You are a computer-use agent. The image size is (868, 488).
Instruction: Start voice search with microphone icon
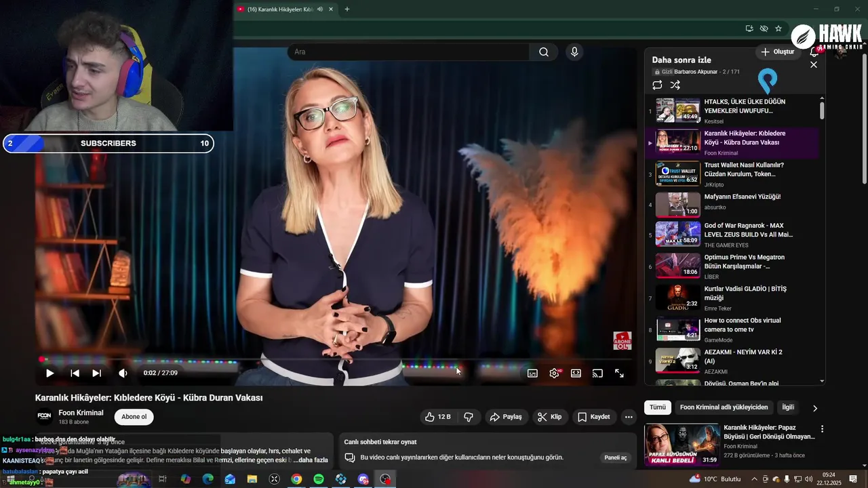tap(574, 52)
